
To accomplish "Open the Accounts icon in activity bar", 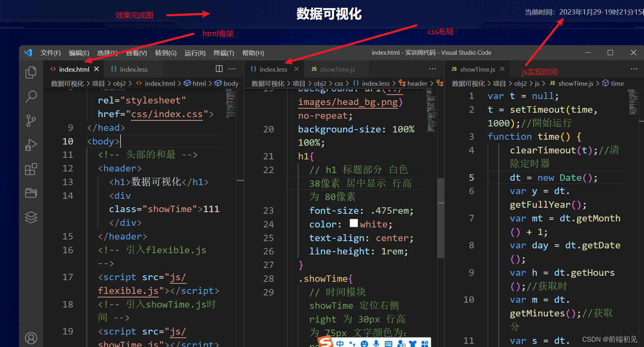I will (x=31, y=338).
